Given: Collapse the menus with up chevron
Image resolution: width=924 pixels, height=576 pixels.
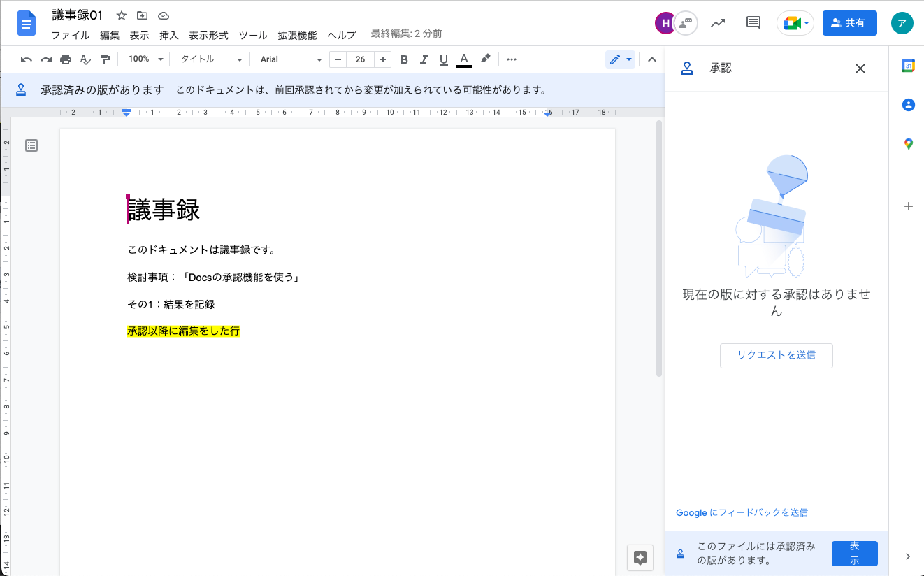Looking at the screenshot, I should 652,59.
